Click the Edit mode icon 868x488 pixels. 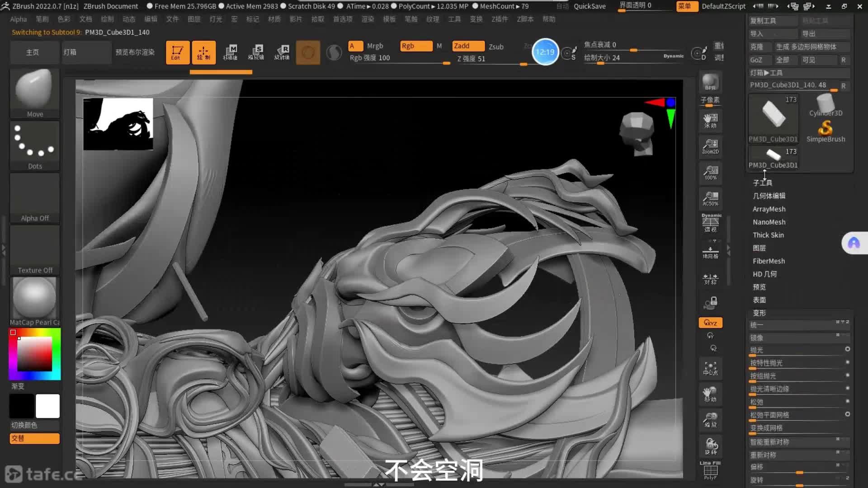pyautogui.click(x=177, y=52)
